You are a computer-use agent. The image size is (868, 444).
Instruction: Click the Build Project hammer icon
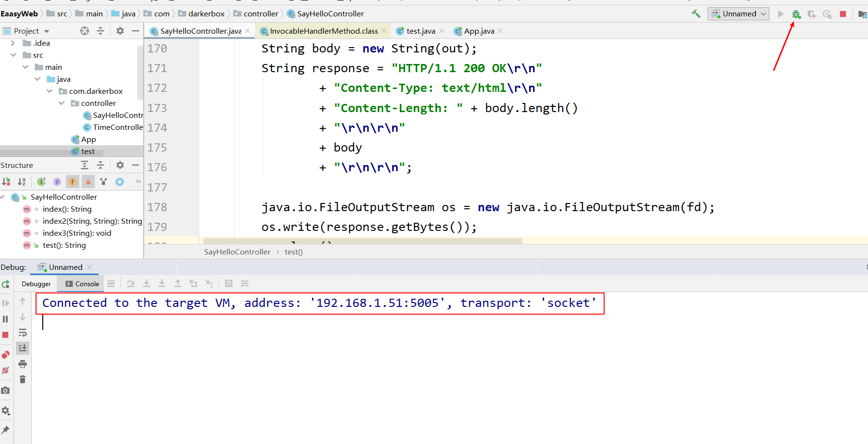pos(696,14)
